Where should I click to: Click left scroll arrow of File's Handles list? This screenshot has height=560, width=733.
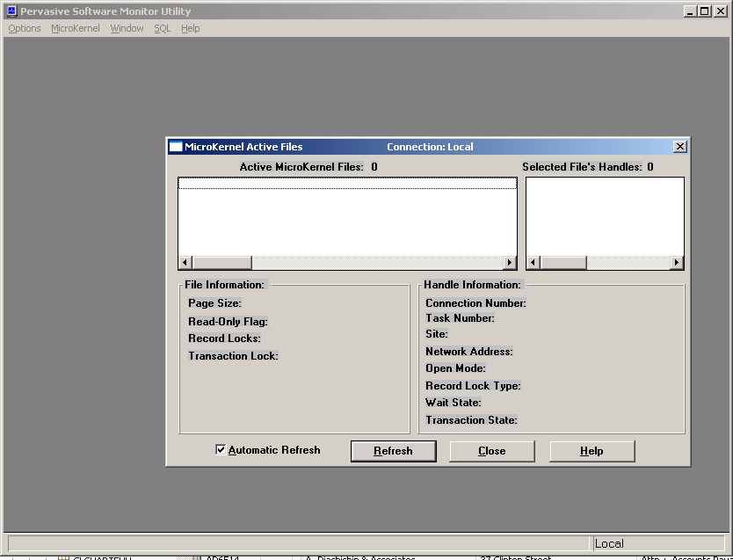tap(533, 263)
